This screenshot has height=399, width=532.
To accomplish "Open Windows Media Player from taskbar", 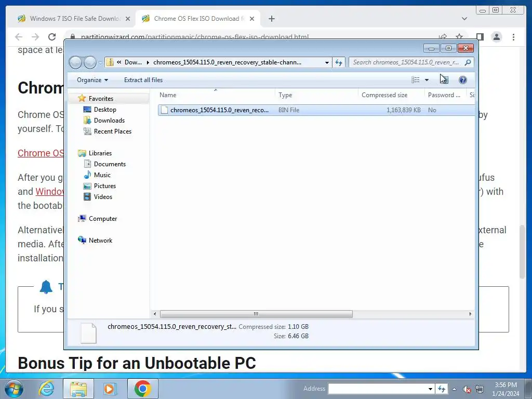I will (110, 389).
